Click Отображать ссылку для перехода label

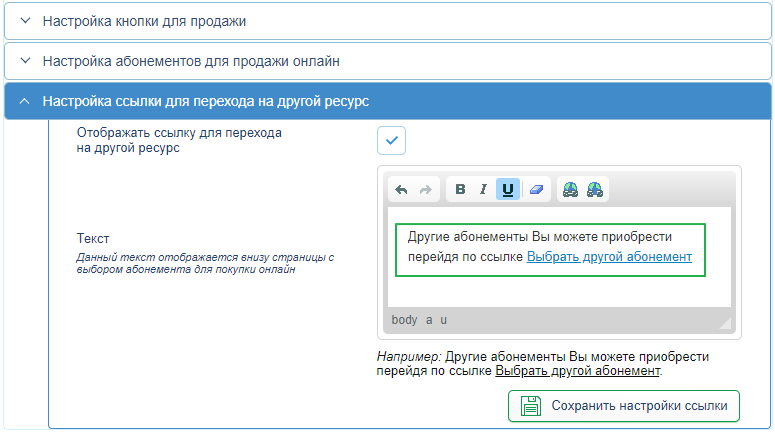(179, 140)
